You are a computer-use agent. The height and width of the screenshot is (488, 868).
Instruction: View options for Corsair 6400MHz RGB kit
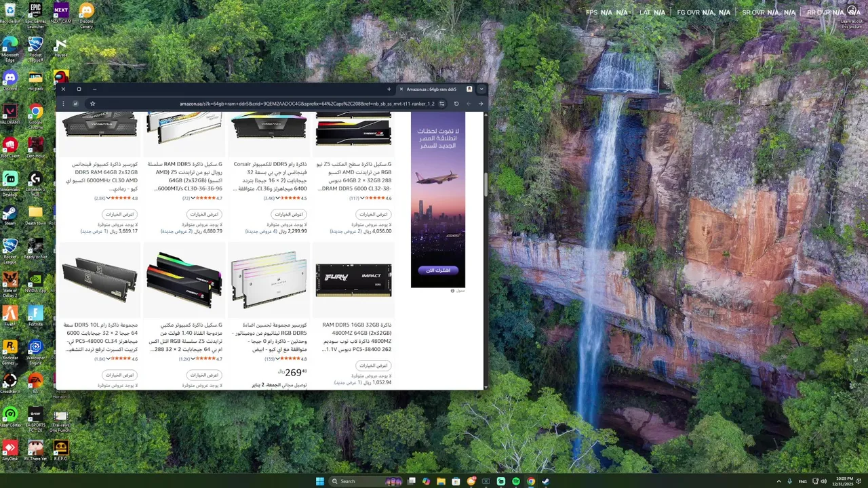290,214
